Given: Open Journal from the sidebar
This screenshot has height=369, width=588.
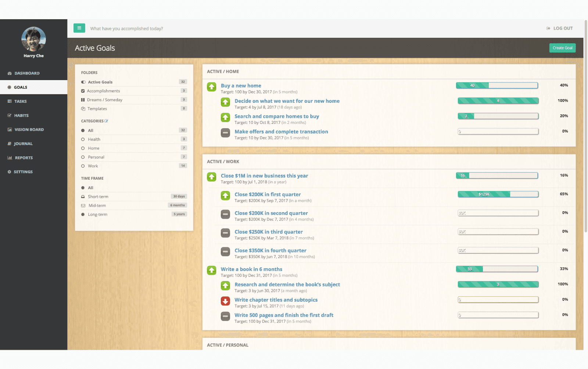Looking at the screenshot, I should coord(23,143).
